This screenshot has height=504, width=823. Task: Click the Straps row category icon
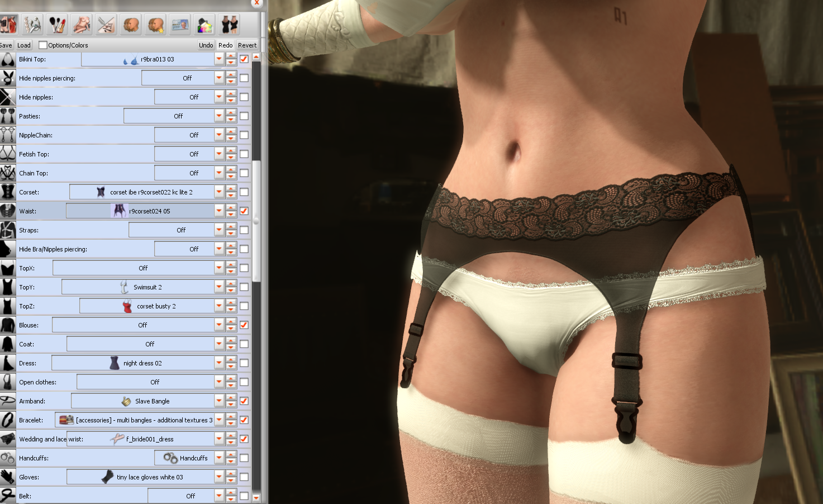pyautogui.click(x=8, y=230)
